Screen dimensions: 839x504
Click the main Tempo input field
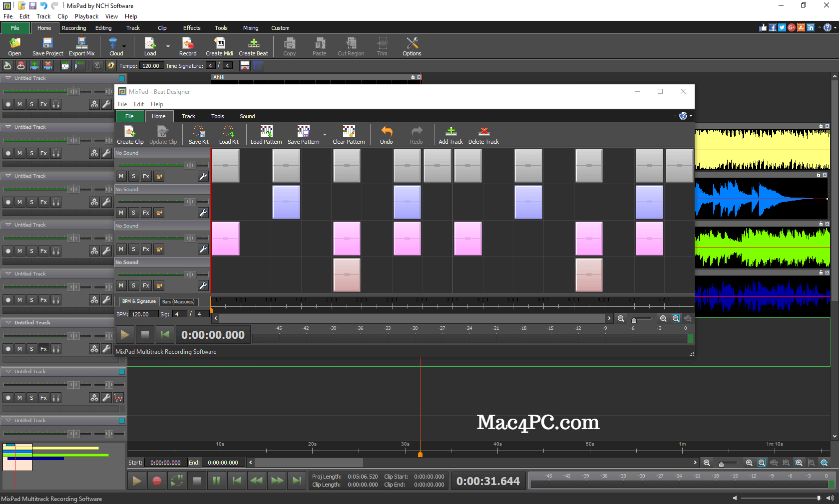pos(151,65)
